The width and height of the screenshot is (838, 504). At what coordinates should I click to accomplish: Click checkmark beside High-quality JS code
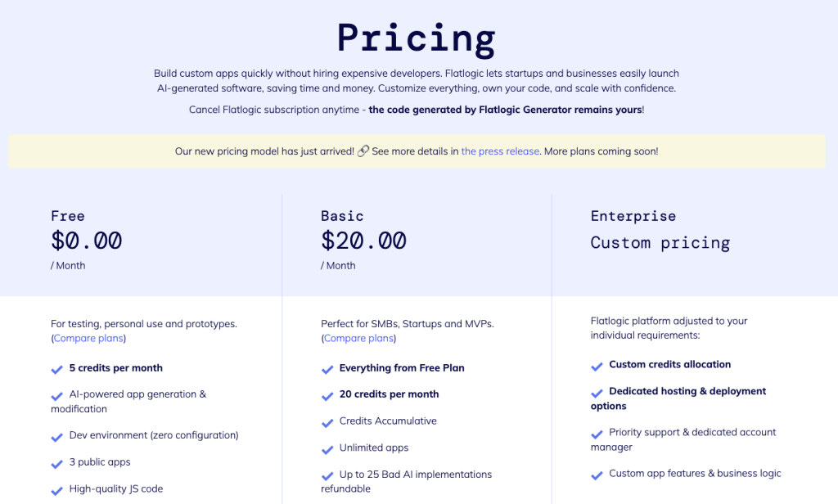point(57,490)
